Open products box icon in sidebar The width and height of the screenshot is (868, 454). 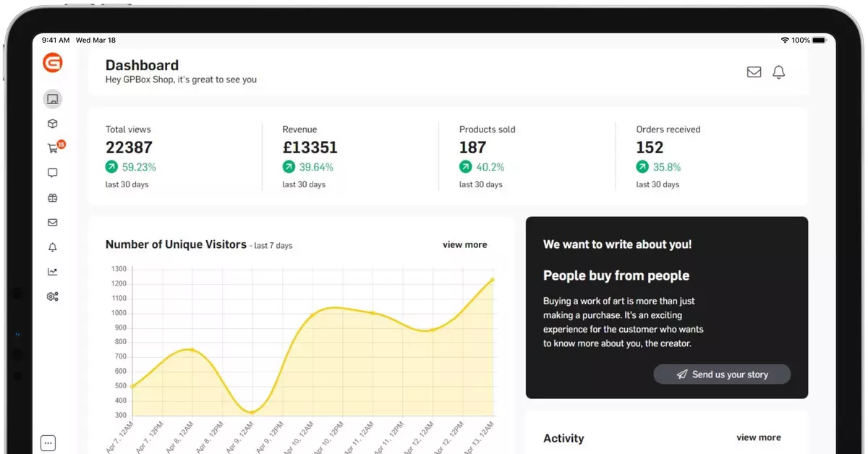[52, 124]
